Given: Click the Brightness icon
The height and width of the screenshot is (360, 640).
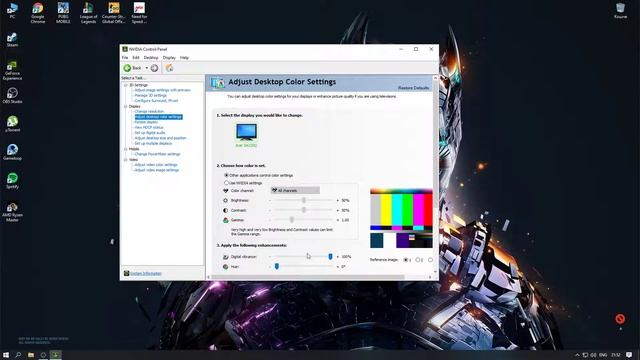Looking at the screenshot, I should point(226,200).
